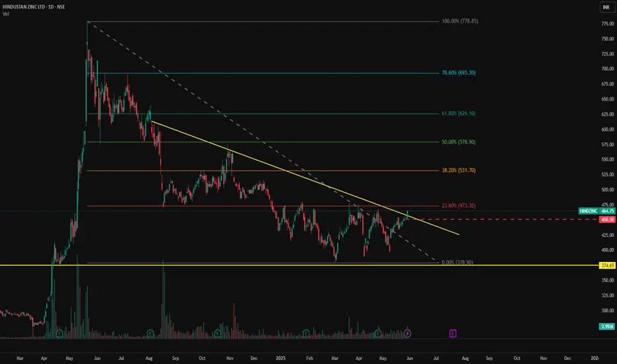Select the yellow horizontal support line
The image size is (617, 364).
pos(299,265)
